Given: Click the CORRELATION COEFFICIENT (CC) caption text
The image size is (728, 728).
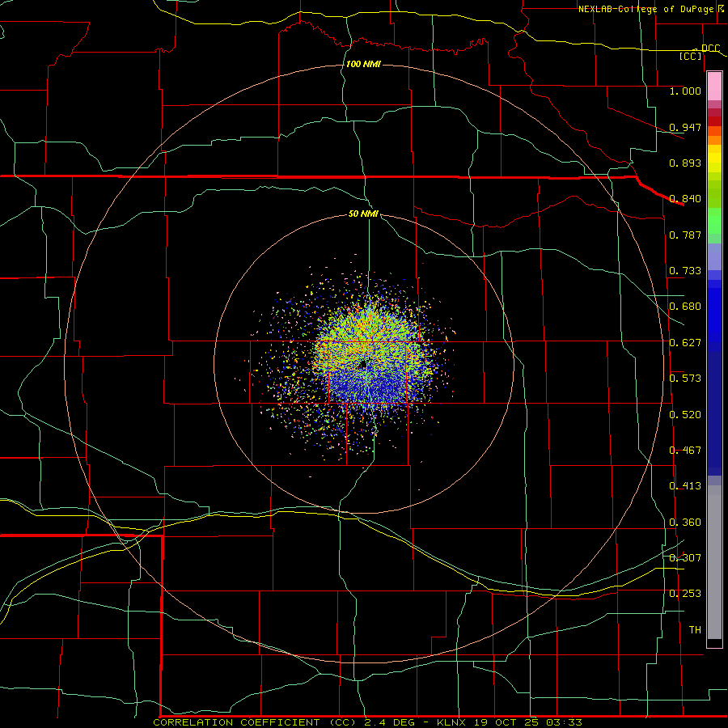Looking at the screenshot, I should [255, 722].
